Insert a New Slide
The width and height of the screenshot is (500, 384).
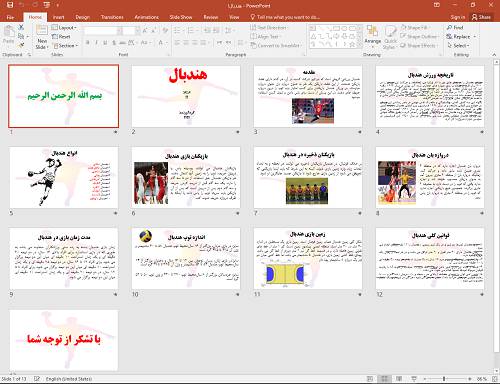pos(42,37)
